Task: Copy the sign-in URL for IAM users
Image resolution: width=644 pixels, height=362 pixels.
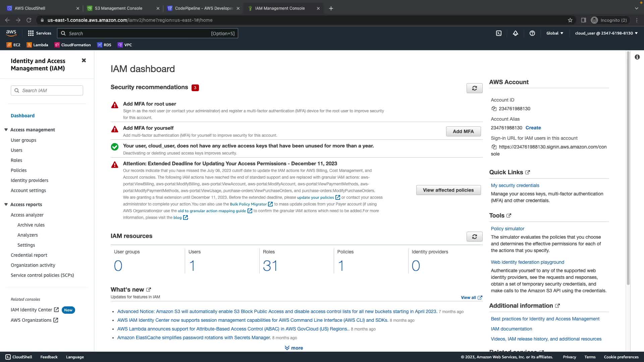Action: tap(494, 147)
